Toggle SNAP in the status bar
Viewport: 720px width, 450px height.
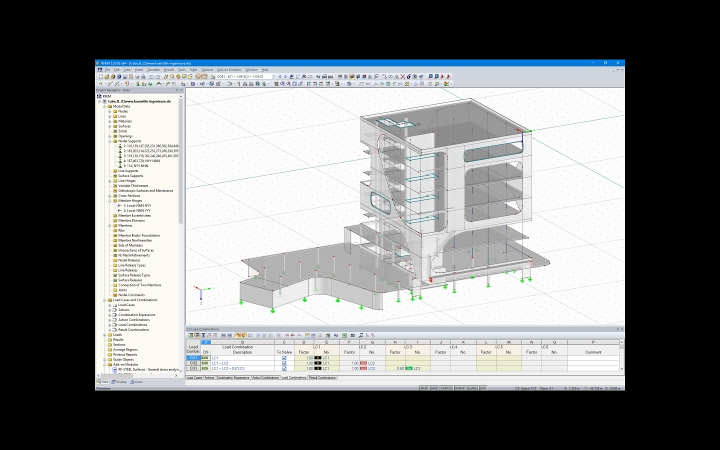coord(425,388)
